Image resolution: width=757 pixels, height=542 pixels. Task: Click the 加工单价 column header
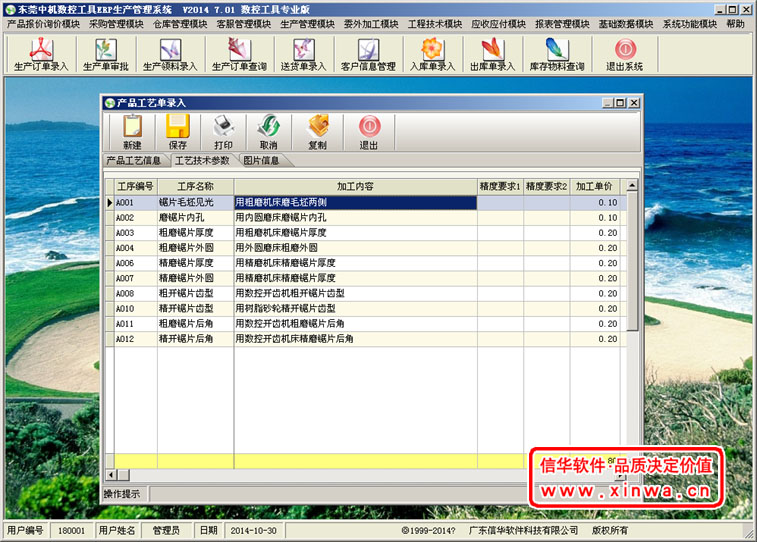(x=594, y=186)
